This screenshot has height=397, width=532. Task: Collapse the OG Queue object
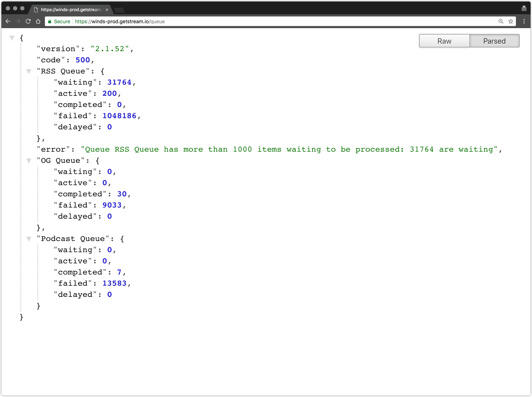coord(29,161)
